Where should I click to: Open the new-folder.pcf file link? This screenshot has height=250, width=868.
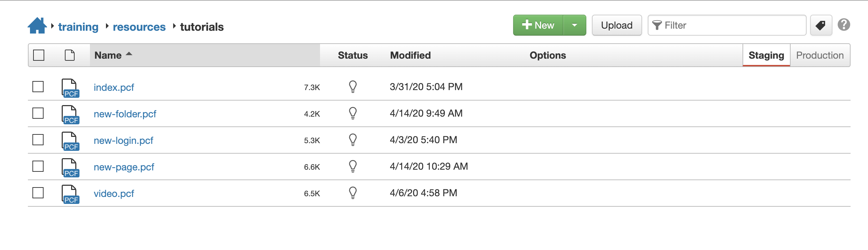click(125, 114)
